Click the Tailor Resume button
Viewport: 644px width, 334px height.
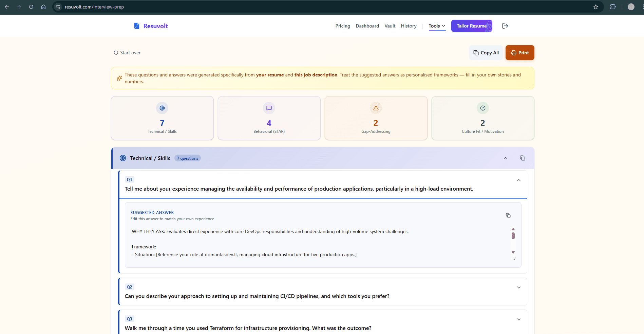[x=472, y=25]
